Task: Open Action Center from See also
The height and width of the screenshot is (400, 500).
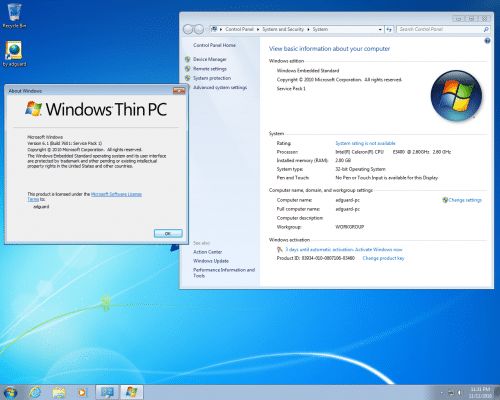Action: tap(207, 252)
